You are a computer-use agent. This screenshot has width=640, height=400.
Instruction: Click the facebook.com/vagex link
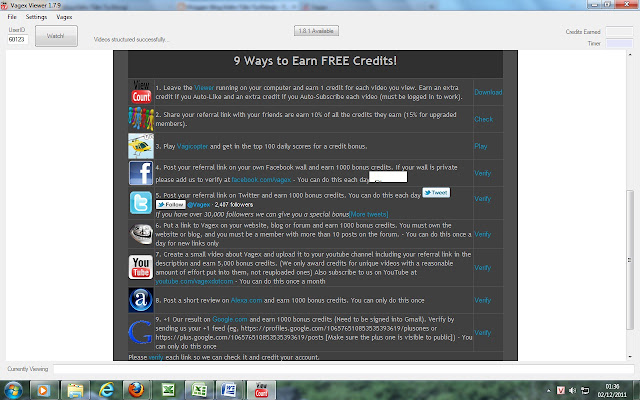tap(261, 179)
